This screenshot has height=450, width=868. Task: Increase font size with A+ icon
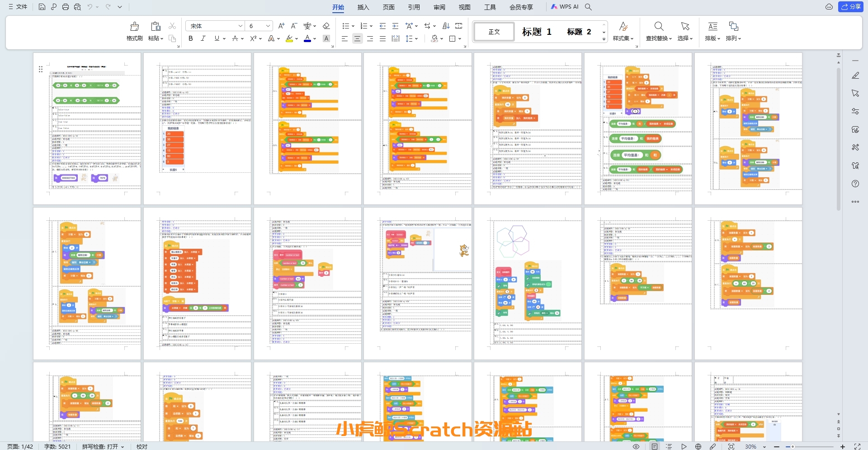pyautogui.click(x=282, y=26)
